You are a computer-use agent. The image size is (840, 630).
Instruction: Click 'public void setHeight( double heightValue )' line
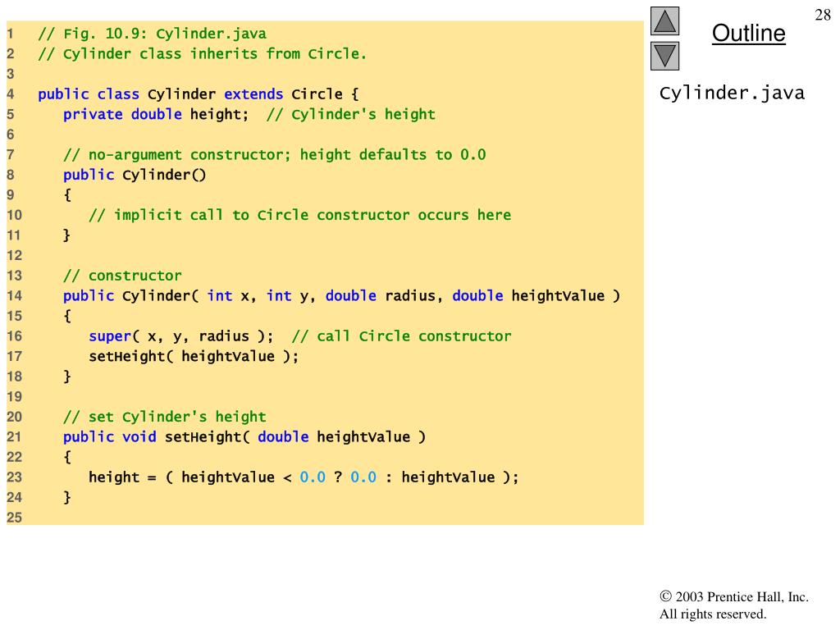(244, 437)
